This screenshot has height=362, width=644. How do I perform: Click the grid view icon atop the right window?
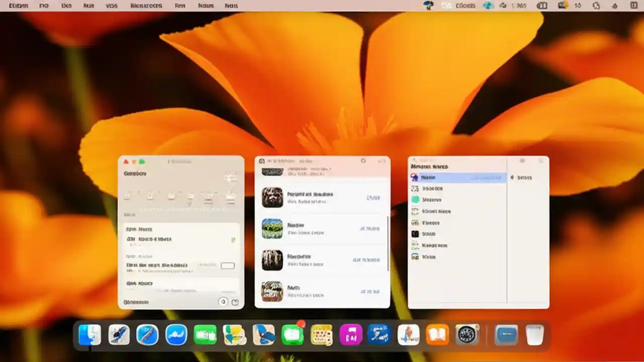tap(521, 160)
